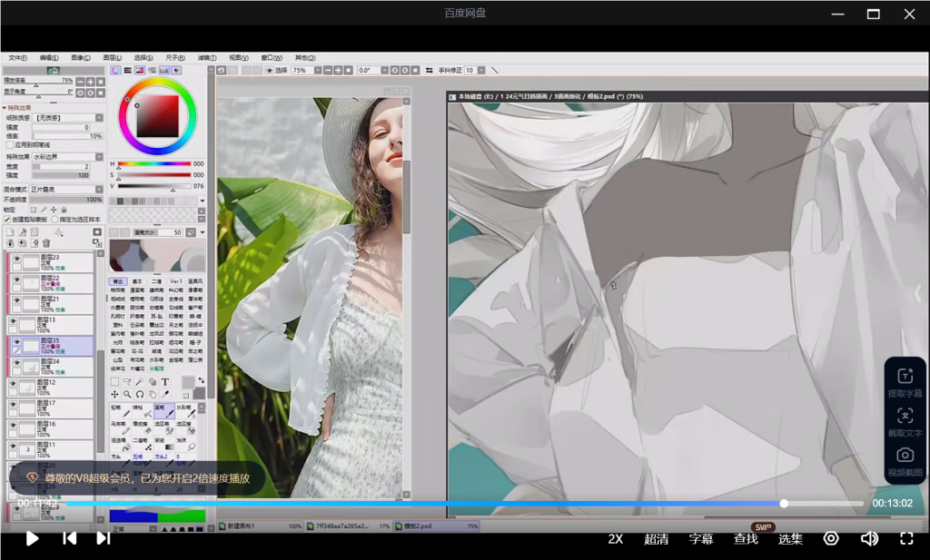Toggle 创建剪贴蒙版 clipping mask checkbox

coord(7,219)
